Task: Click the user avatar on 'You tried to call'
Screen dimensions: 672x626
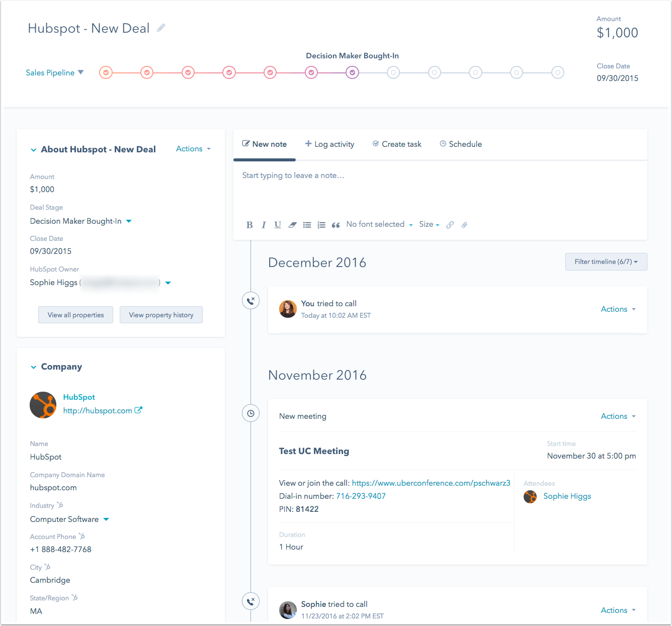Action: pyautogui.click(x=288, y=309)
